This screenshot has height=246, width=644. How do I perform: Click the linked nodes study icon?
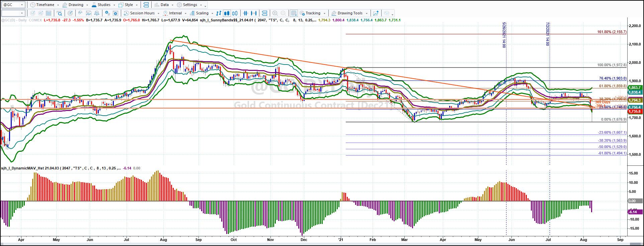pyautogui.click(x=97, y=13)
